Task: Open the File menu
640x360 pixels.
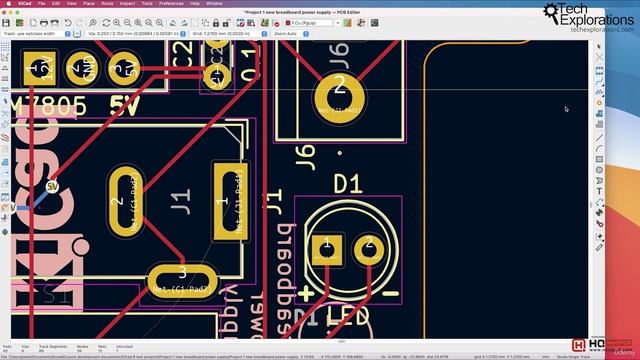Action: pos(41,3)
